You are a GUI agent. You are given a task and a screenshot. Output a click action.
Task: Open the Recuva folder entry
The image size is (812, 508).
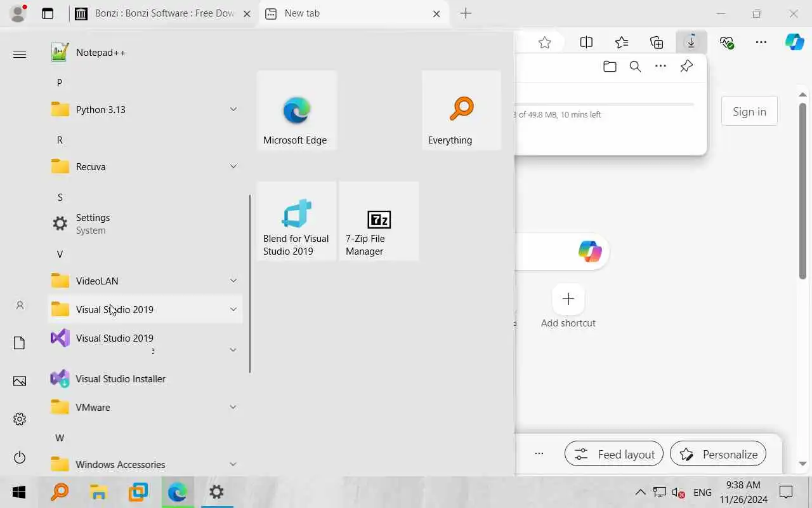[146, 166]
